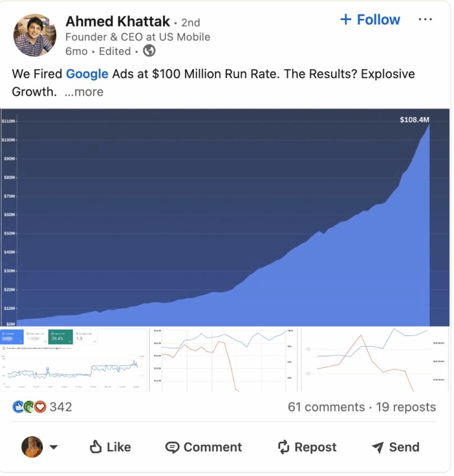
Task: Open the middle red-blue line chart thumbnail
Action: click(x=223, y=360)
